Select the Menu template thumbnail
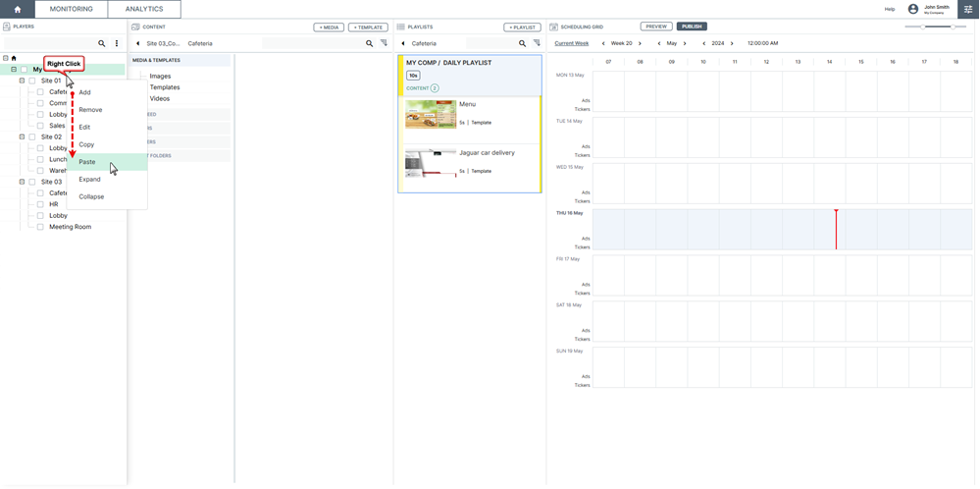The width and height of the screenshot is (980, 489). point(431,115)
